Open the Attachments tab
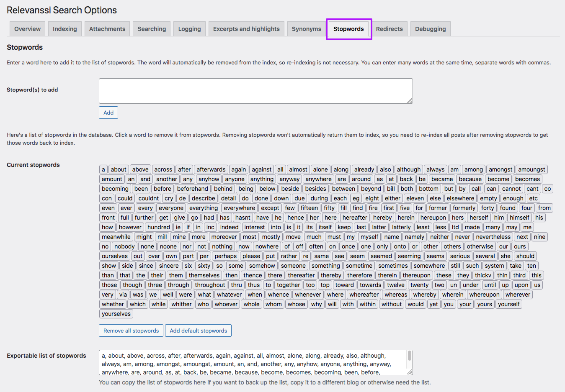 107,29
